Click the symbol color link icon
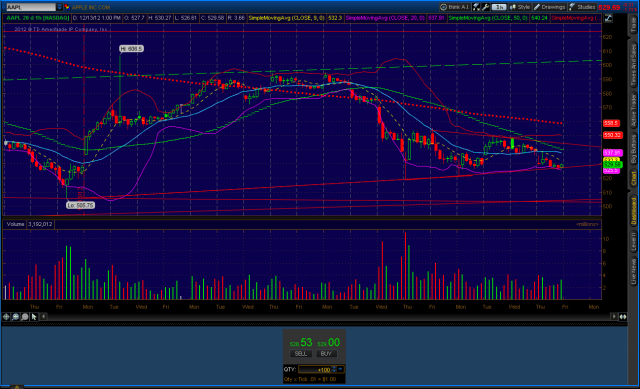This screenshot has width=640, height=389. (67, 7)
